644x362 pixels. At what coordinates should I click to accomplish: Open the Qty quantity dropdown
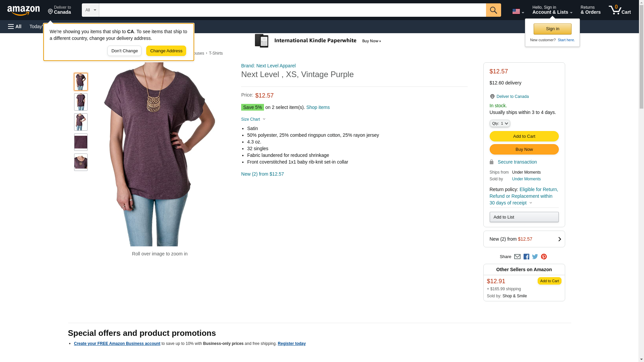click(x=499, y=124)
